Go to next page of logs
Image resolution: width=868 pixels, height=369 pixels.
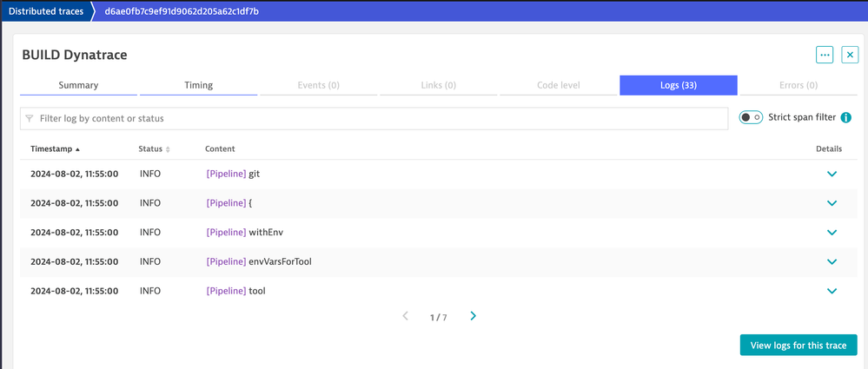pos(473,316)
